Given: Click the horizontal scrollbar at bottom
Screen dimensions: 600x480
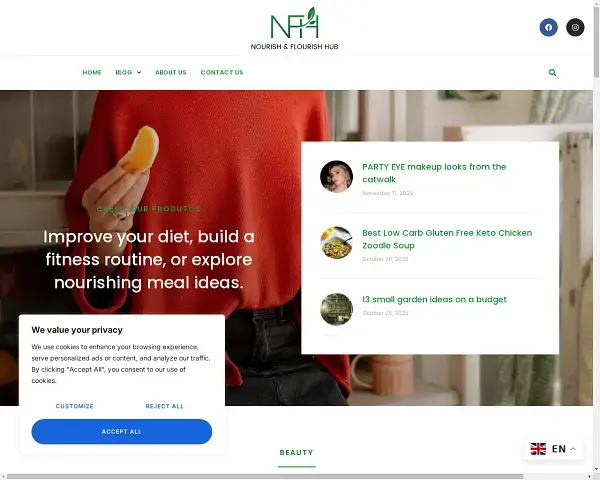Looking at the screenshot, I should pyautogui.click(x=265, y=477).
